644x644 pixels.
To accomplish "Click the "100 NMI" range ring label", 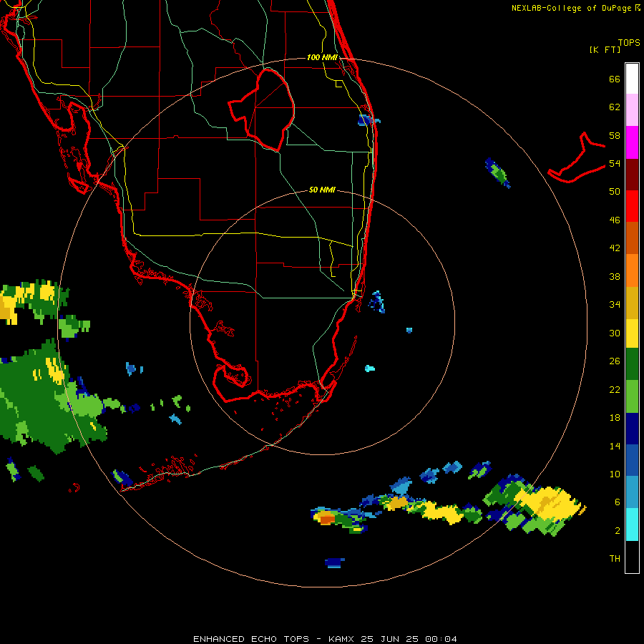I will tap(322, 57).
